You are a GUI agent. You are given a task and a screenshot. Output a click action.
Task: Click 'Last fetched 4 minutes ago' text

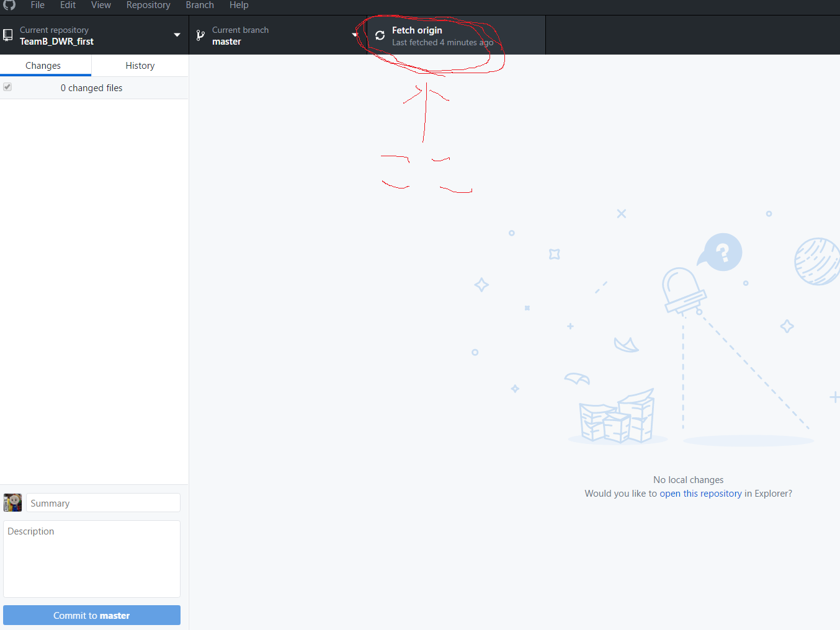tap(443, 43)
